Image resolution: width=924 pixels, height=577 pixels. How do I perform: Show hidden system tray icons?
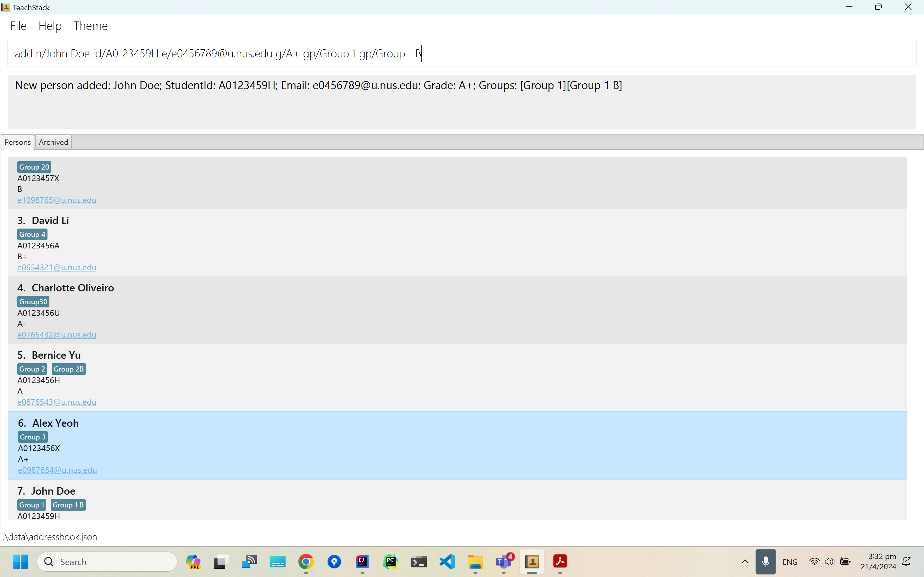[x=745, y=562]
